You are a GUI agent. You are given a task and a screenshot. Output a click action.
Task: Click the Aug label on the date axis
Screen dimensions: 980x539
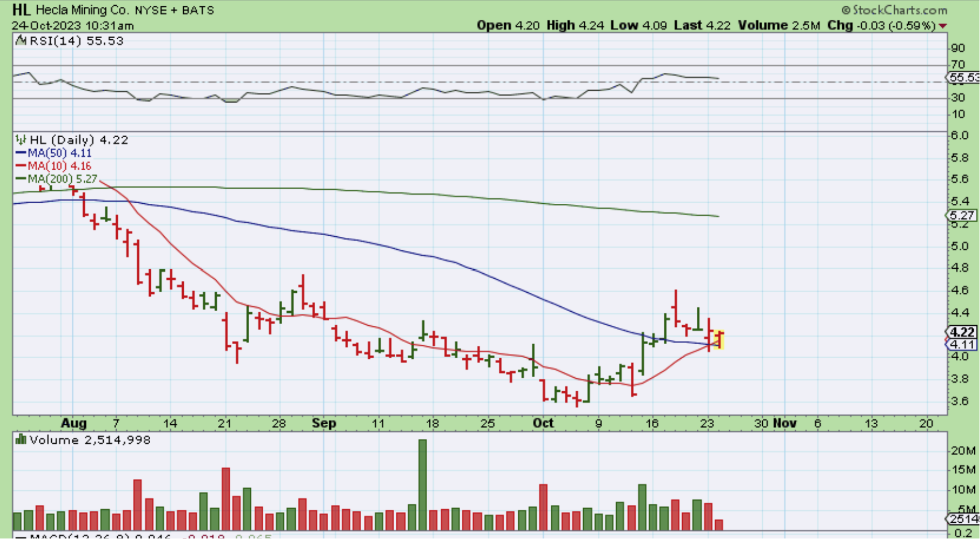tap(74, 423)
